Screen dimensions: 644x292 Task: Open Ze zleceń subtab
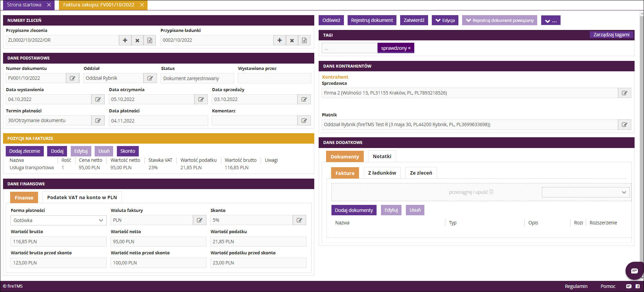coord(421,173)
